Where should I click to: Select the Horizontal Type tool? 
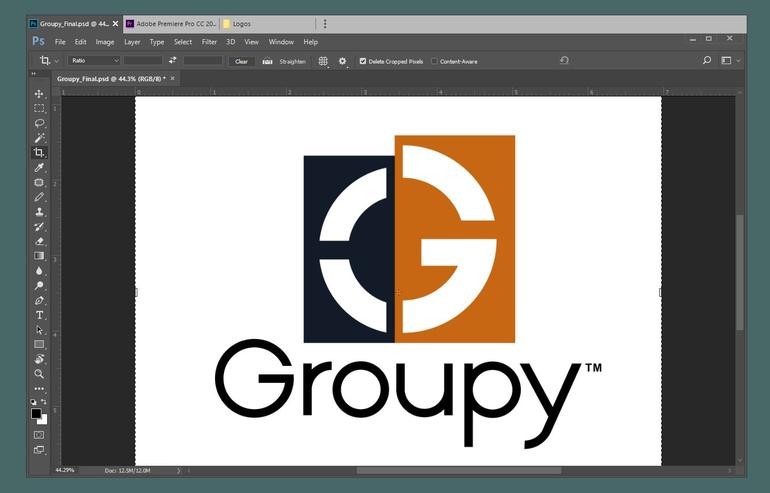pos(40,315)
